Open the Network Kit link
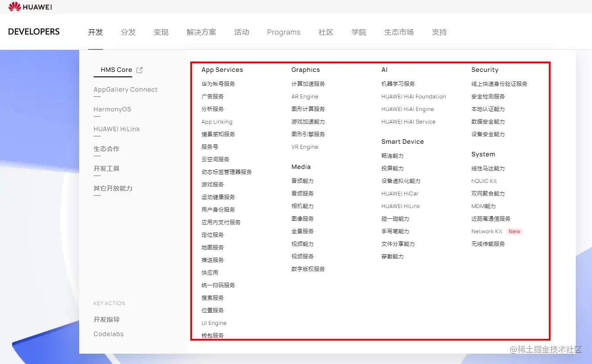The image size is (592, 364). [x=487, y=231]
